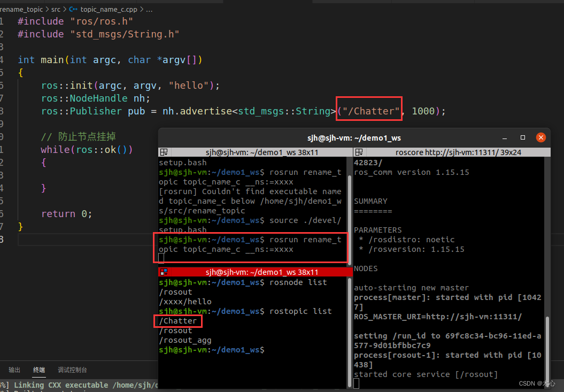The width and height of the screenshot is (564, 392).
Task: Click "started core service [/rosout]" line
Action: 426,374
